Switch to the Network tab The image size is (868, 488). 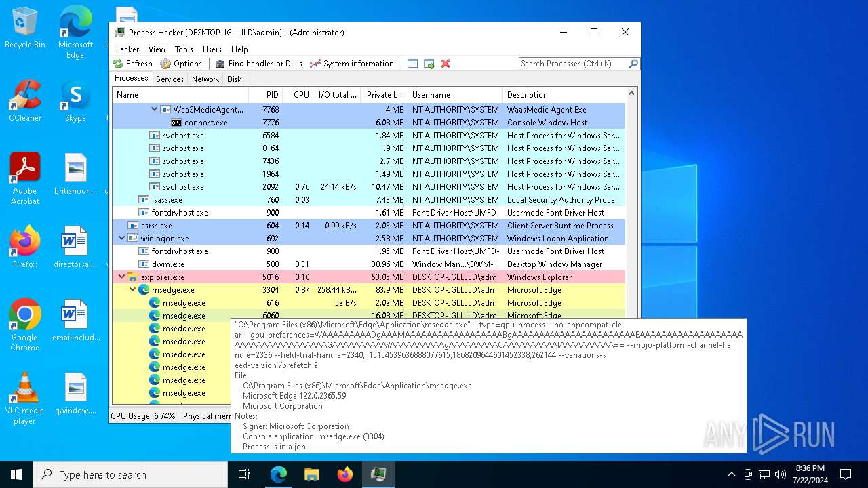205,79
